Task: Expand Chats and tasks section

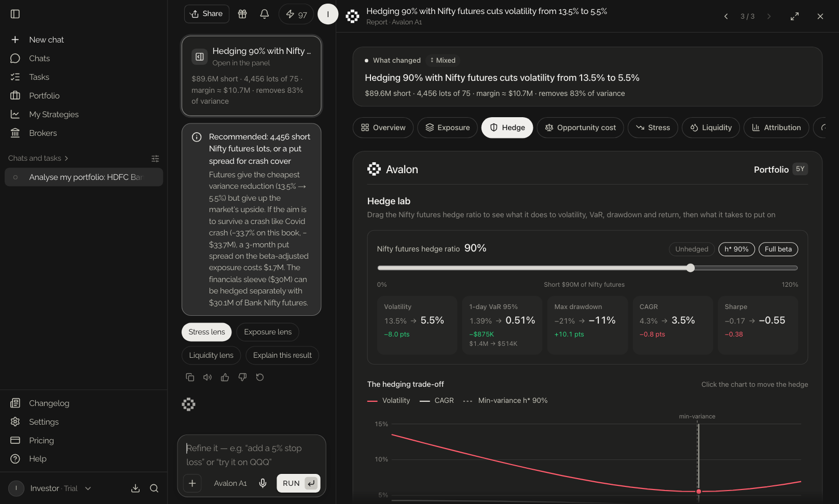Action: (38, 158)
